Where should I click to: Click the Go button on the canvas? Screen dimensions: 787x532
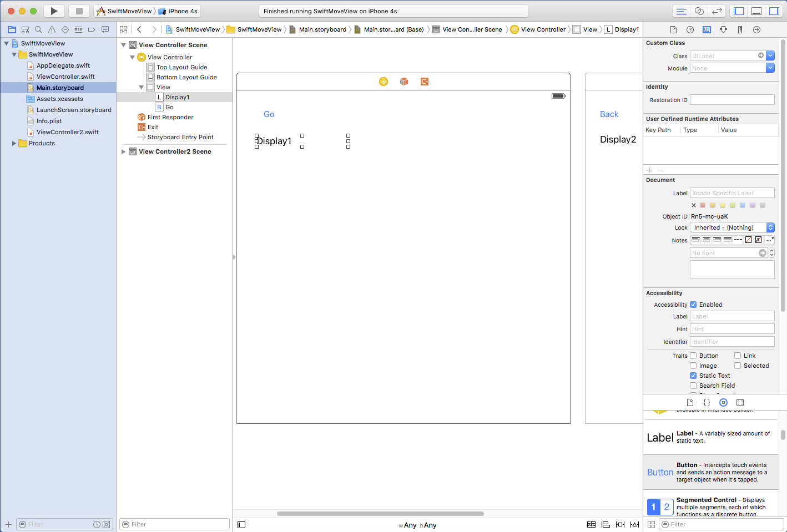(269, 114)
